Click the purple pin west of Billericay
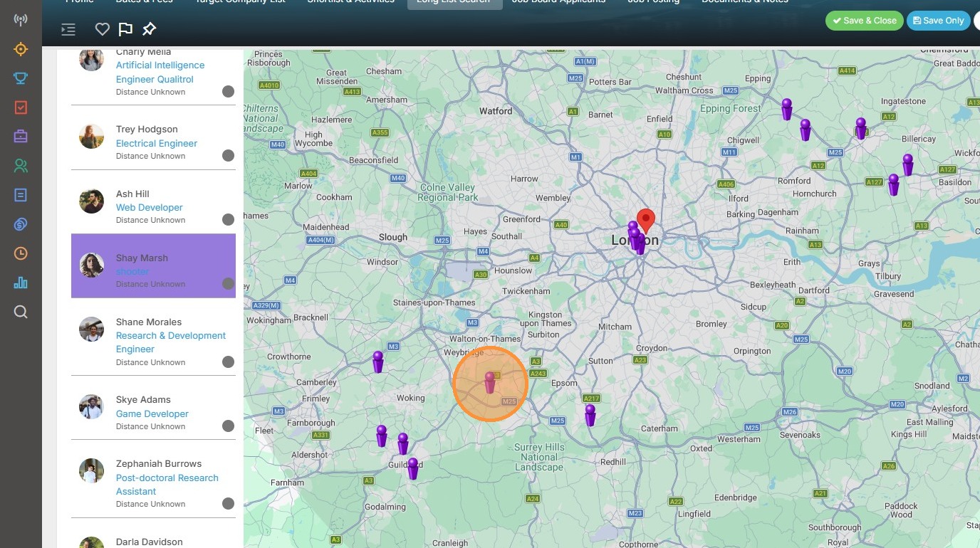The height and width of the screenshot is (548, 980). coord(861,128)
